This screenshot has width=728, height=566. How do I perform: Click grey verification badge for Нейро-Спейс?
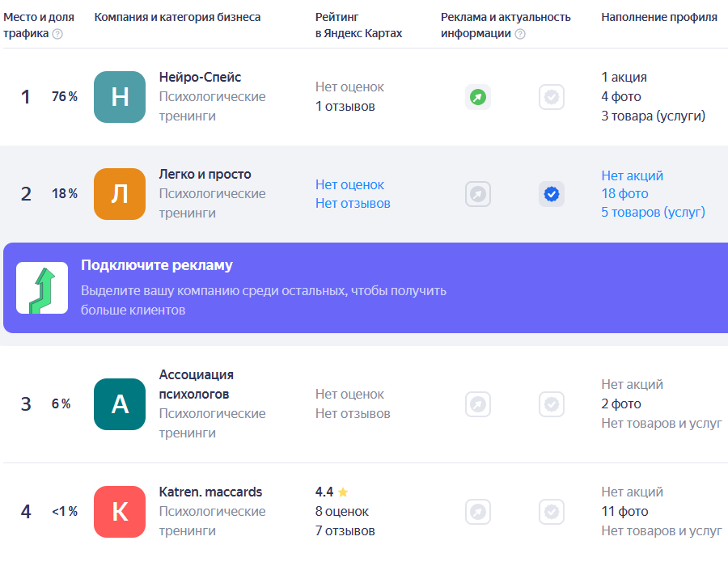552,97
